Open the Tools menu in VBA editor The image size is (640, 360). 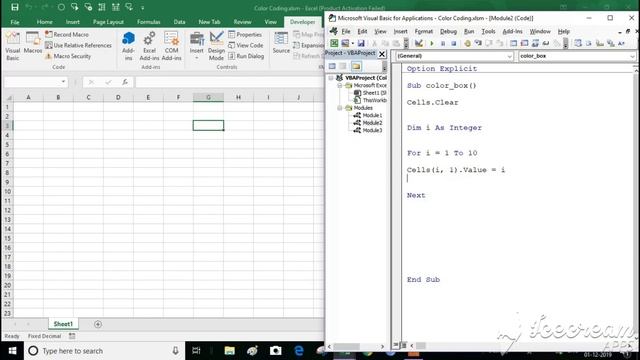coord(488,31)
